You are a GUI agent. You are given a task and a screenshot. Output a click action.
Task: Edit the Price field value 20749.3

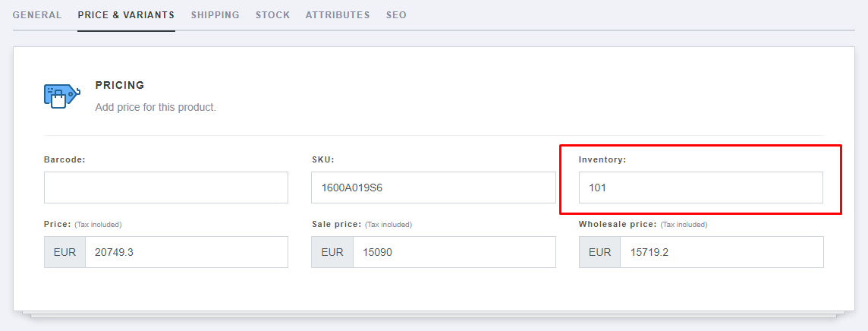(x=187, y=252)
